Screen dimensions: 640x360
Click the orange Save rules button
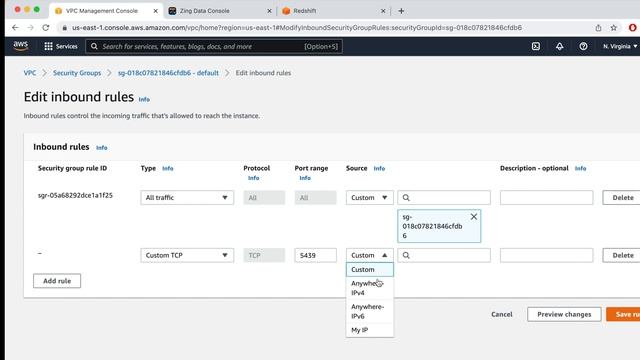[x=624, y=314]
